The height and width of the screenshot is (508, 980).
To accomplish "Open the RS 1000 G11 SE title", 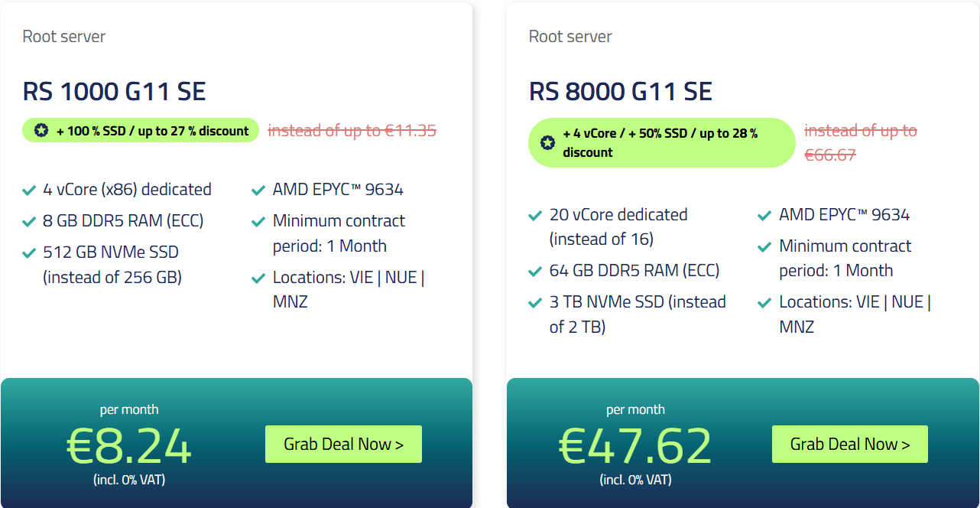I will 115,92.
